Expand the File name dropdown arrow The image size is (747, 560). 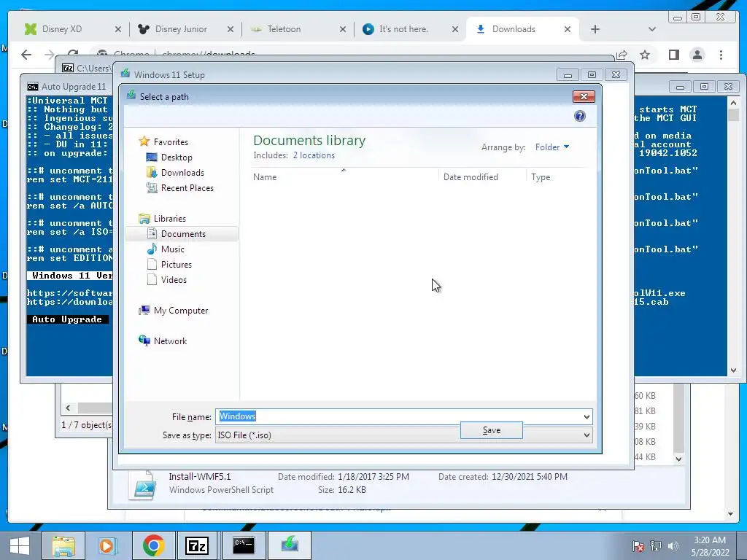coord(587,416)
